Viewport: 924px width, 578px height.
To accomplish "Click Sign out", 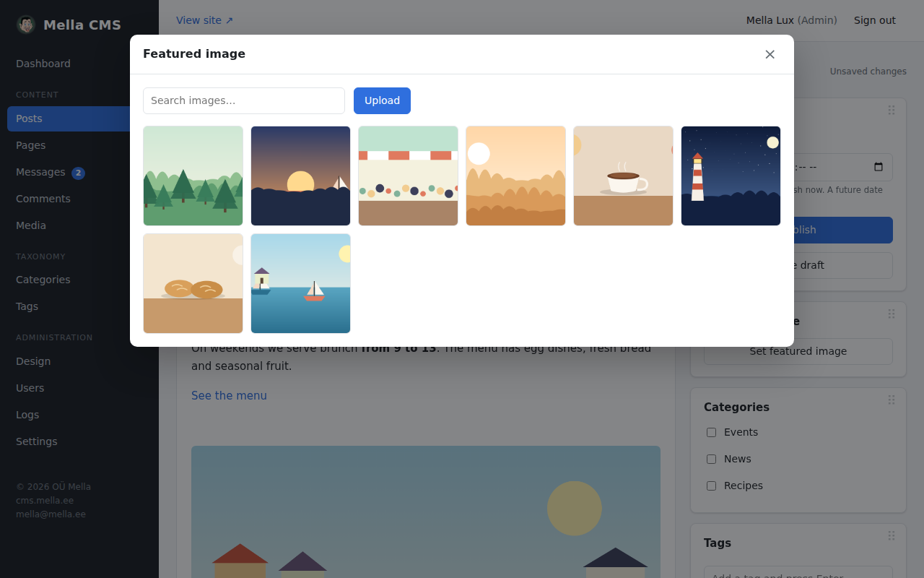I will click(875, 20).
